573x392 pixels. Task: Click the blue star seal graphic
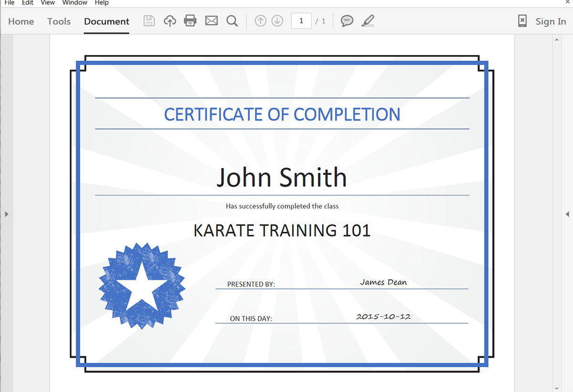(142, 286)
